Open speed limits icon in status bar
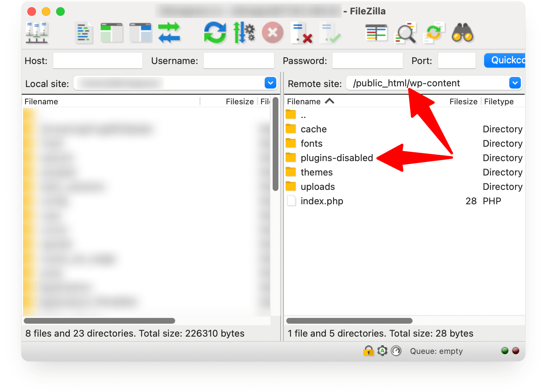Viewport: 546px width, 392px height. click(x=396, y=351)
